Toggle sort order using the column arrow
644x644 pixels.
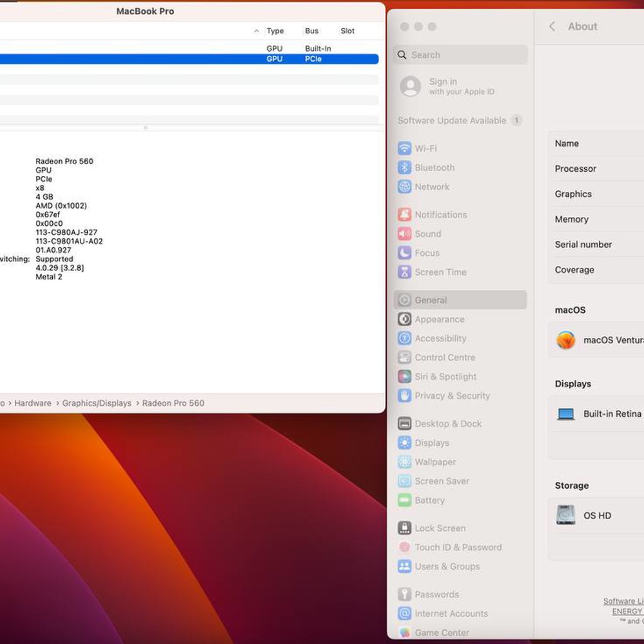coord(257,31)
